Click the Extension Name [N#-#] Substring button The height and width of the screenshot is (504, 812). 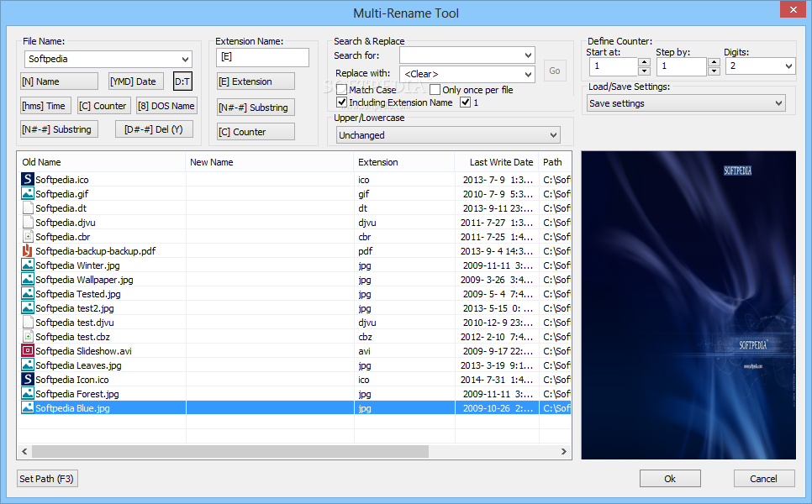point(256,108)
